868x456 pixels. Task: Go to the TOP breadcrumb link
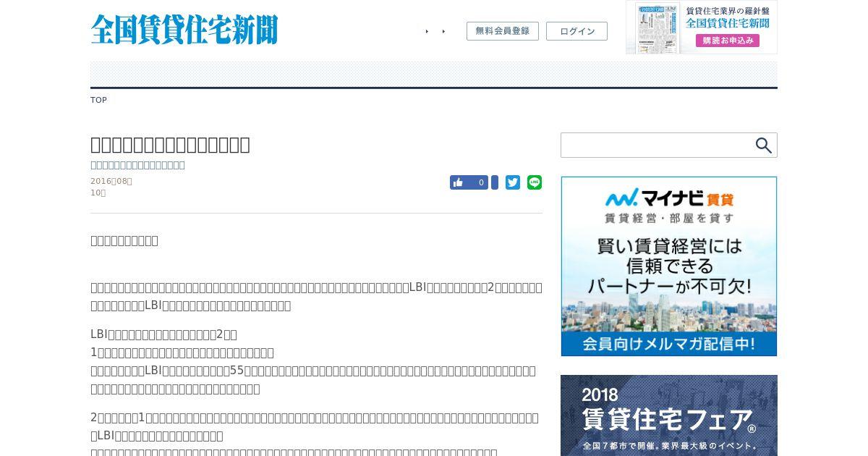pos(98,100)
